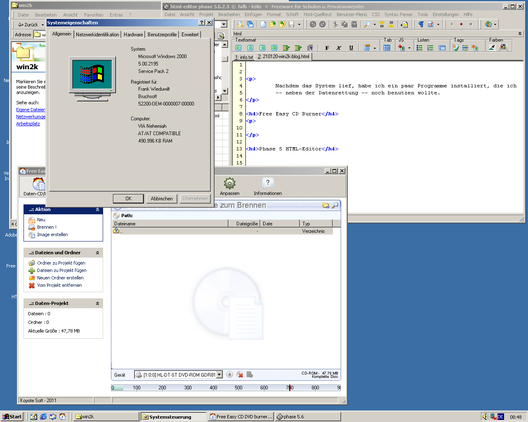
Task: Click the erase disc icon next to Gerät dropdown
Action: pyautogui.click(x=240, y=375)
